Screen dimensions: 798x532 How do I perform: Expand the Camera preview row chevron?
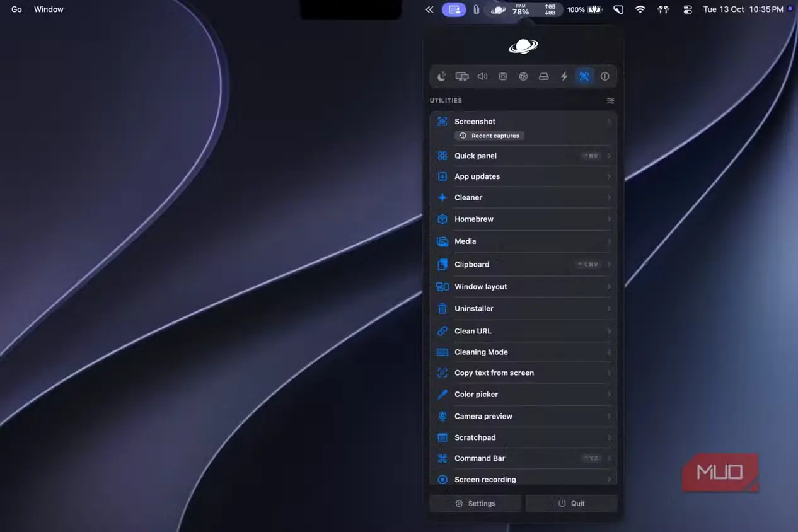pos(609,417)
